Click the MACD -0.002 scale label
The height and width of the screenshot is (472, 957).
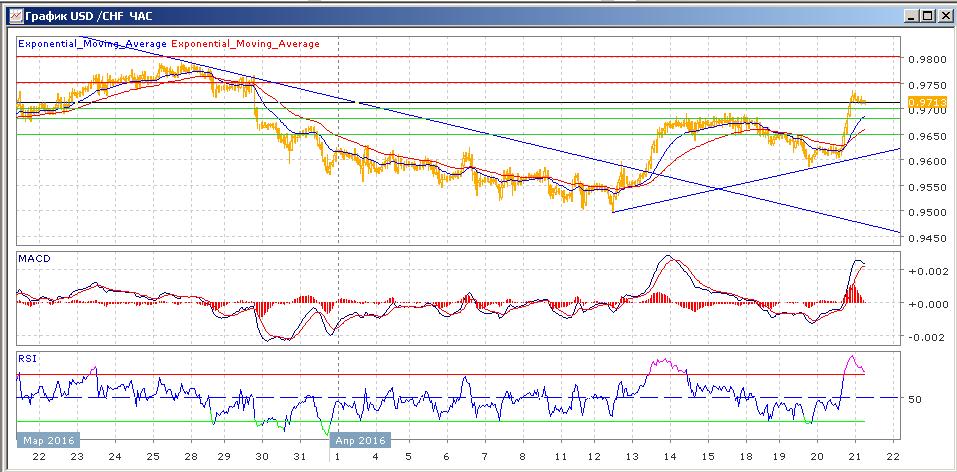click(924, 337)
